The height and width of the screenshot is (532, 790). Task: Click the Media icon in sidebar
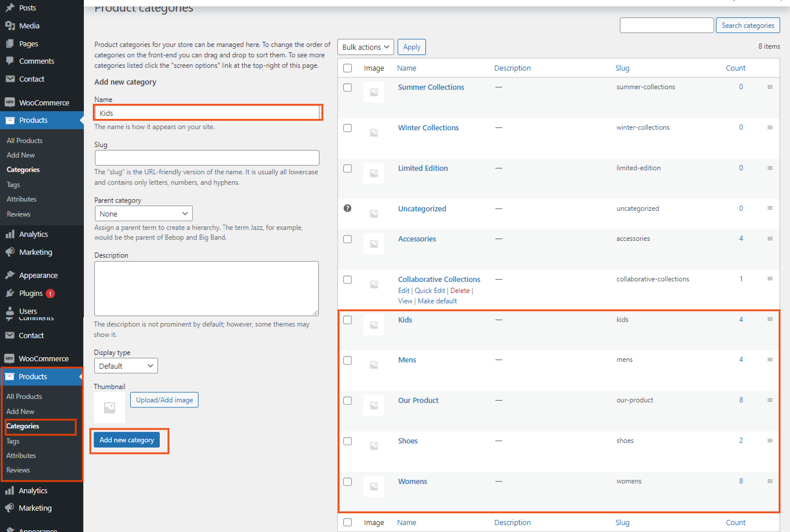(10, 25)
